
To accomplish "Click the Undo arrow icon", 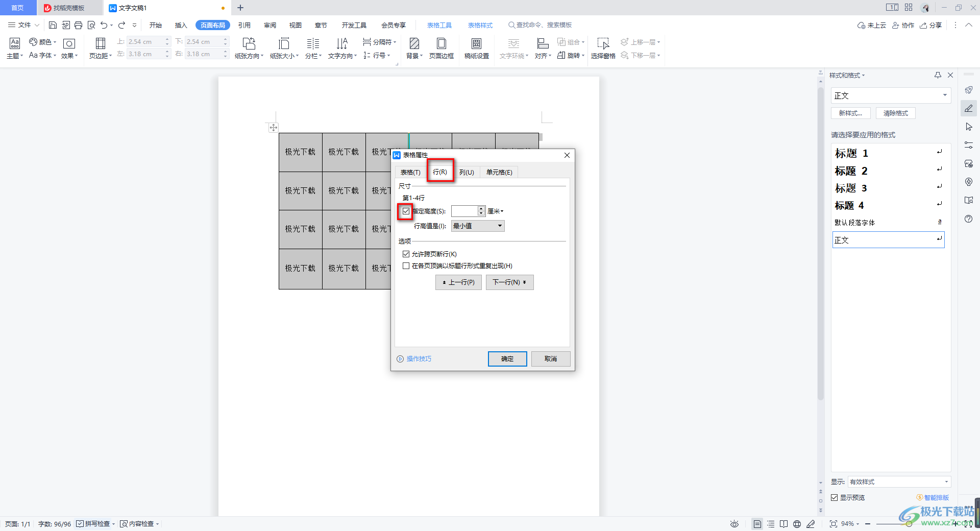I will click(104, 25).
